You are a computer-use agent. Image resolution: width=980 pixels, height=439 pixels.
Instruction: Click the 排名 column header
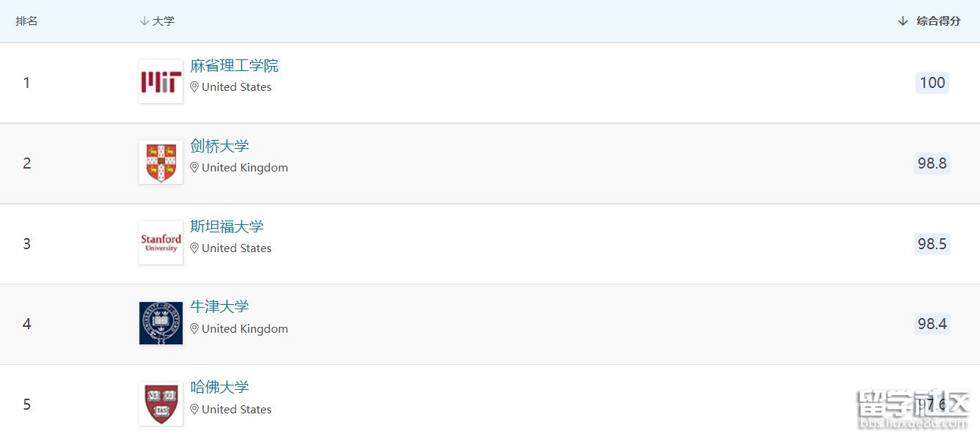pyautogui.click(x=26, y=21)
